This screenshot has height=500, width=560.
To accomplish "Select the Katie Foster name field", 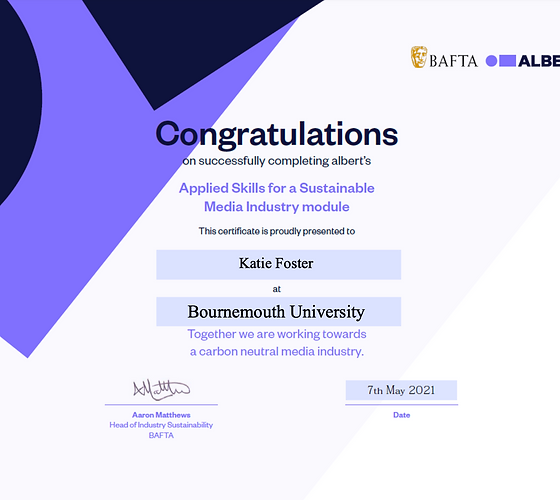I will click(x=279, y=265).
